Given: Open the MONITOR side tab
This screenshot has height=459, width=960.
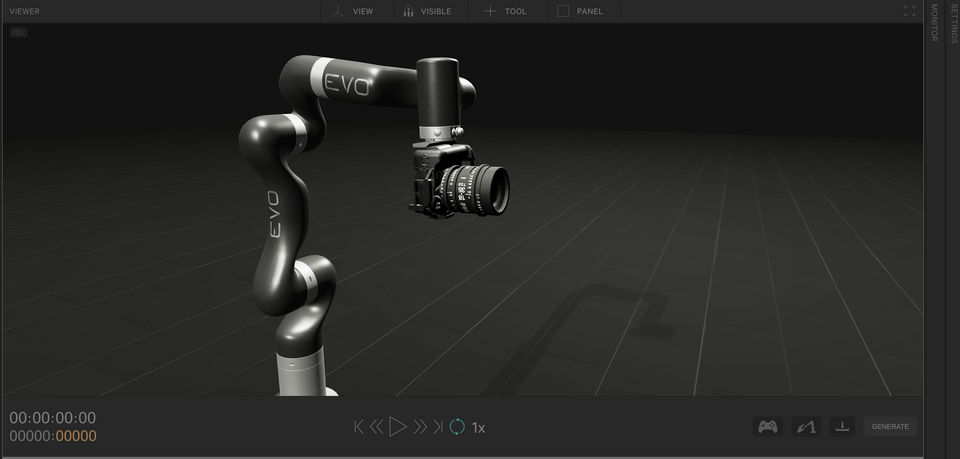Looking at the screenshot, I should point(934,23).
